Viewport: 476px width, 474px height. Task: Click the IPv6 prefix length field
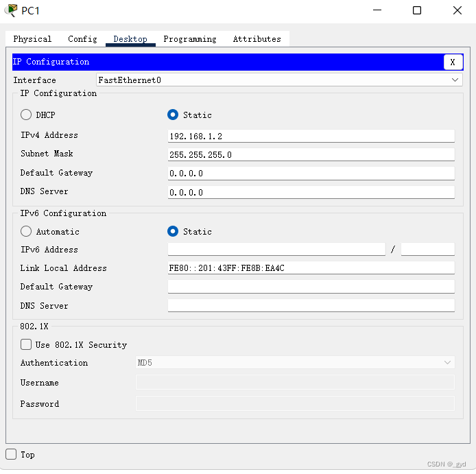(428, 249)
